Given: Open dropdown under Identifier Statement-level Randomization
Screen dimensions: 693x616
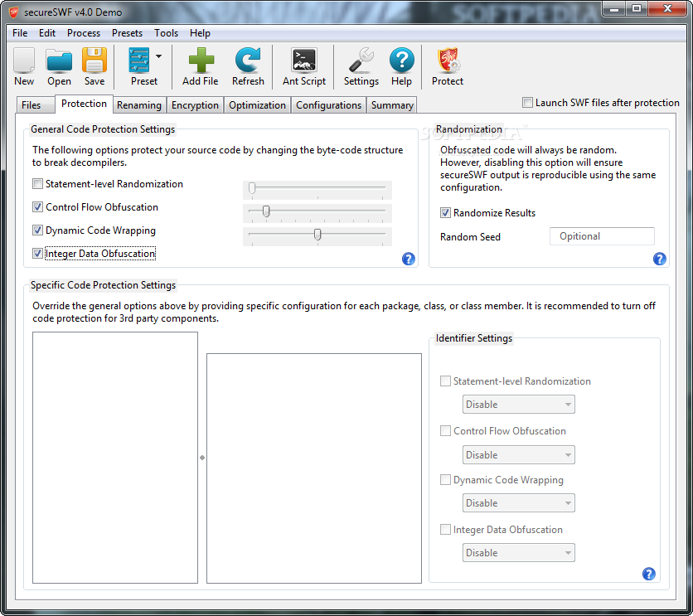Looking at the screenshot, I should click(x=518, y=405).
